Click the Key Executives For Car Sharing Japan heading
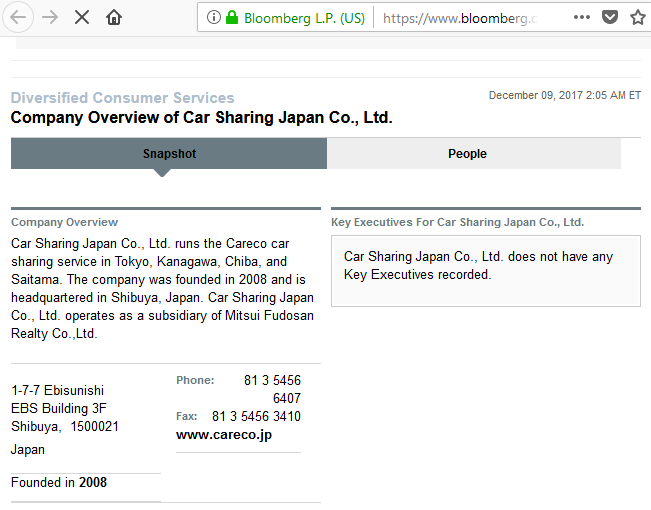Viewport: 651px width, 510px height. tap(457, 222)
